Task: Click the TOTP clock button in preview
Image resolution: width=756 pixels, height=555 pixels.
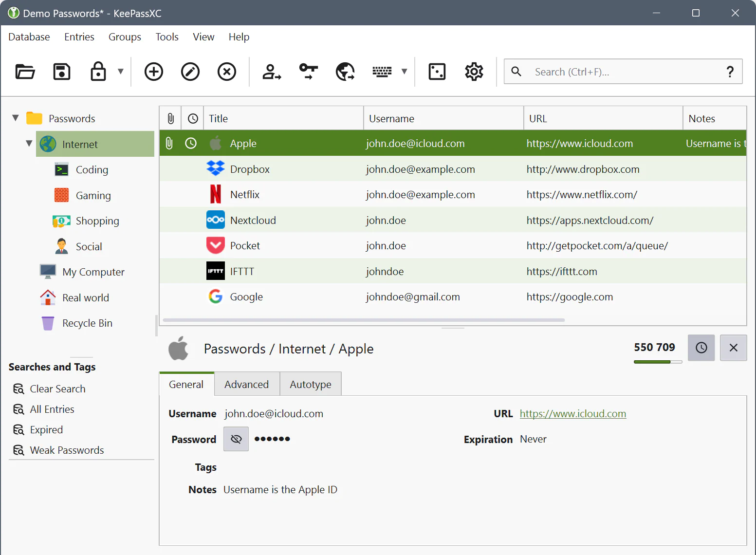Action: click(x=701, y=348)
